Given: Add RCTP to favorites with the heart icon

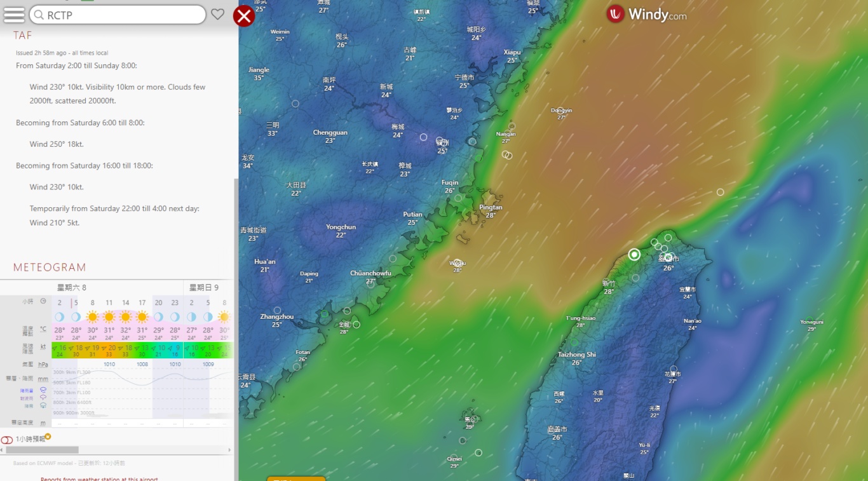Looking at the screenshot, I should coord(218,15).
